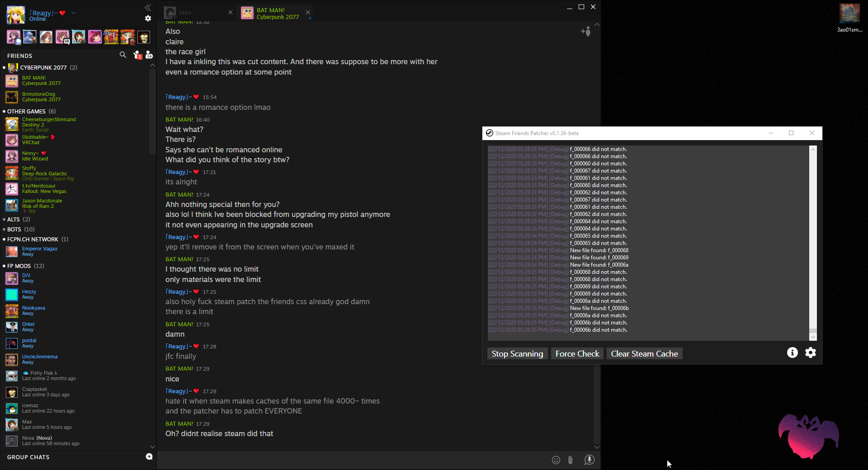
Task: Search friends with magnifier icon
Action: coord(123,55)
